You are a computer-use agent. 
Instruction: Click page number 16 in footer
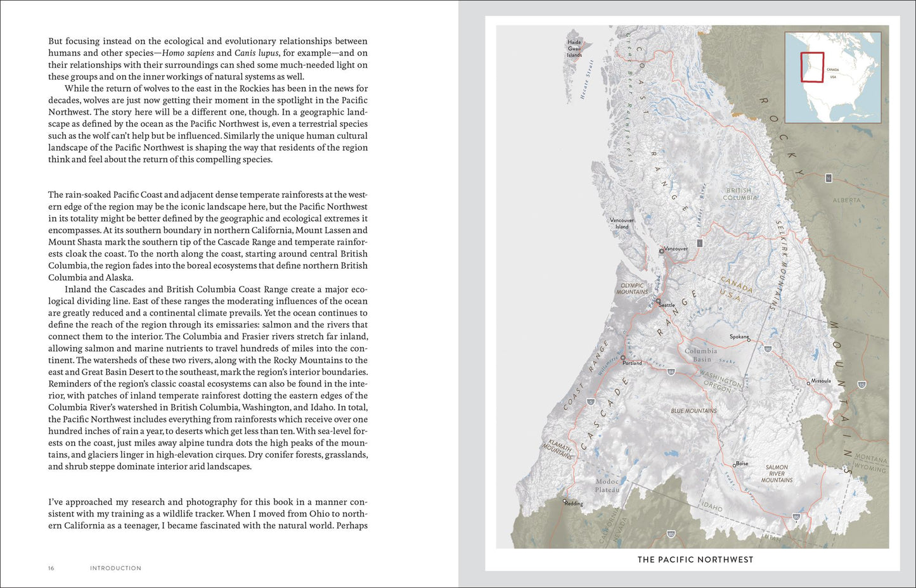tap(51, 568)
